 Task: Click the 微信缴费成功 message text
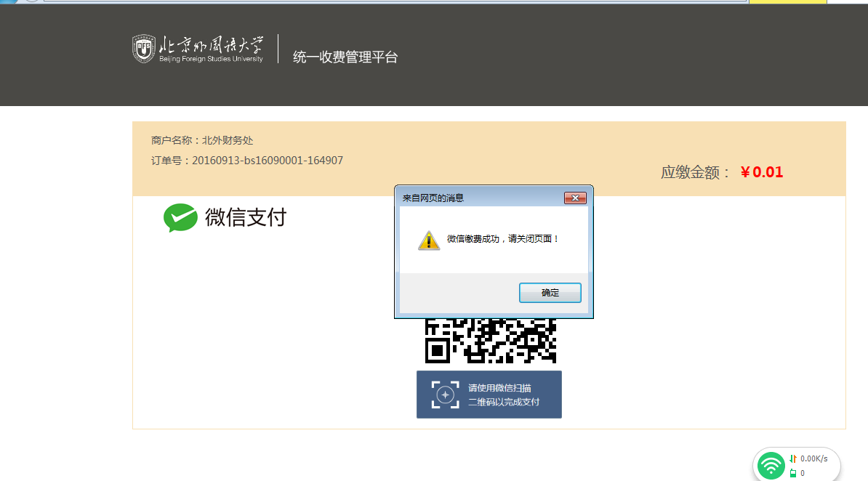[x=503, y=238]
